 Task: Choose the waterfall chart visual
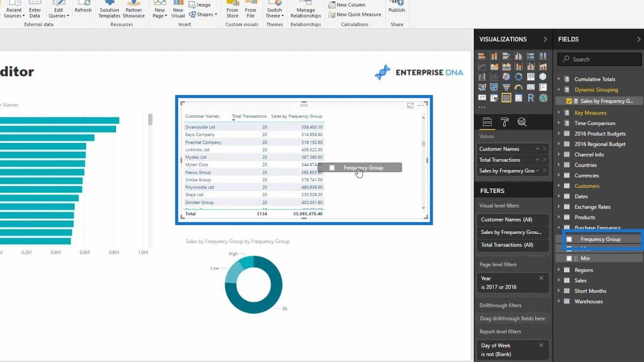click(482, 76)
